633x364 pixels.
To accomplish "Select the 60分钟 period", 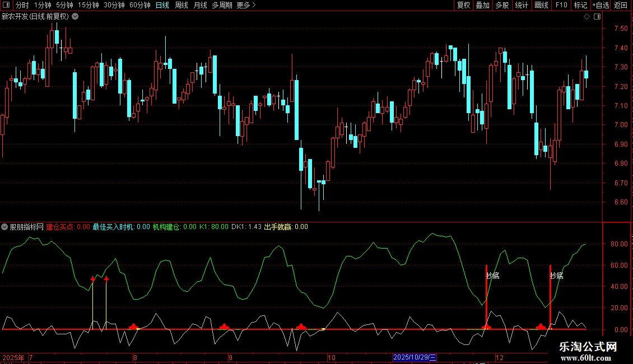I will coord(139,5).
